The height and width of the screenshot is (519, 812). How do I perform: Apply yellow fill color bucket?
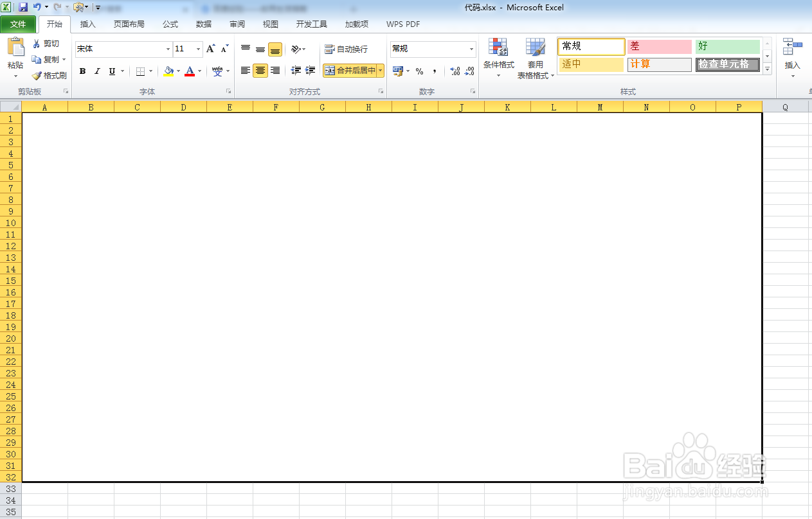168,71
